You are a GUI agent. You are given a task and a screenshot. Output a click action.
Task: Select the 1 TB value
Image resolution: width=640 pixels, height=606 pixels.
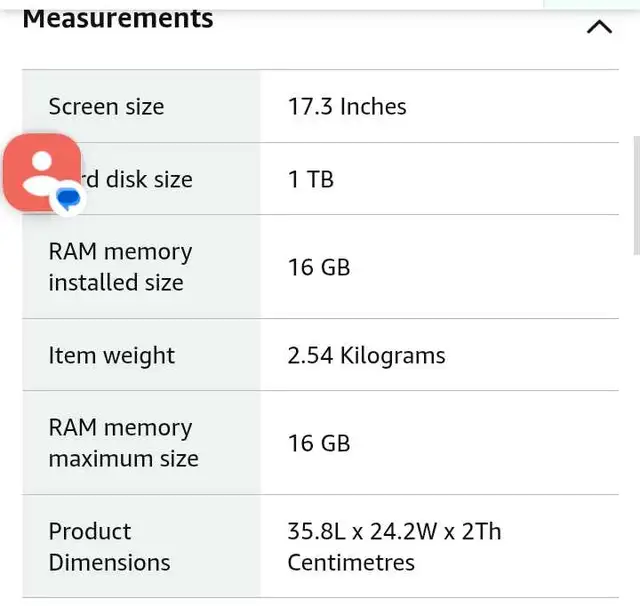click(311, 180)
